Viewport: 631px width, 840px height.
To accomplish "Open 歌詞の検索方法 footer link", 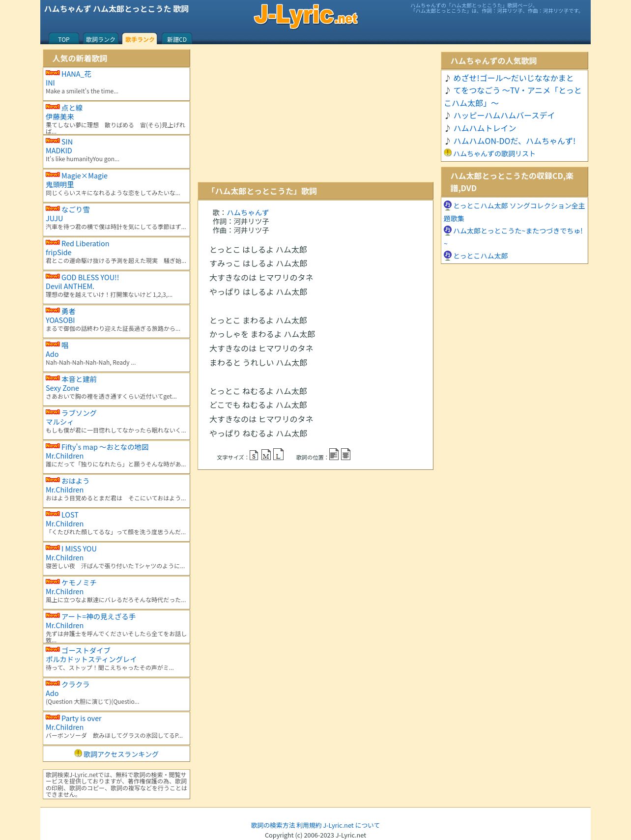I will [x=273, y=825].
